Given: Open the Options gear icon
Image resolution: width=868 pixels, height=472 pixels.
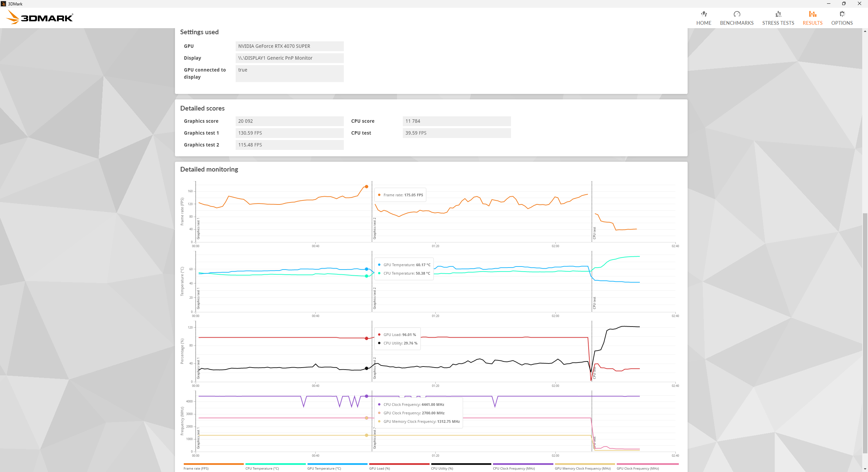Looking at the screenshot, I should pos(842,14).
